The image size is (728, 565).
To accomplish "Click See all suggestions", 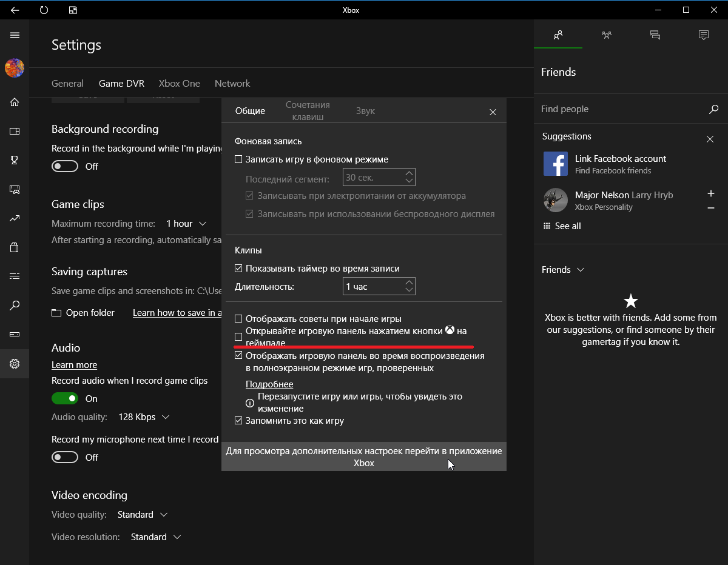I will [562, 226].
